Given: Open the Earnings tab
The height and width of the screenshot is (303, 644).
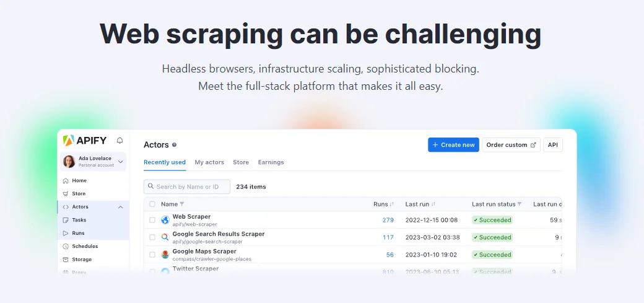Looking at the screenshot, I should coord(271,162).
